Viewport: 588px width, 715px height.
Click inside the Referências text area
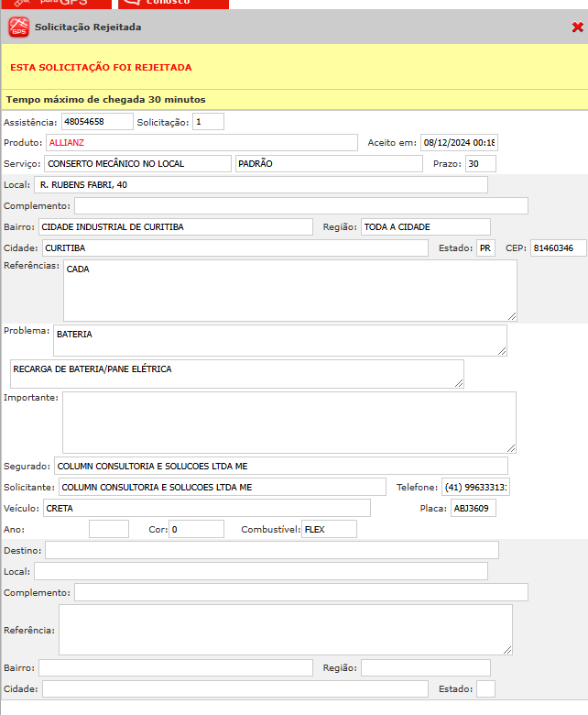pos(289,291)
